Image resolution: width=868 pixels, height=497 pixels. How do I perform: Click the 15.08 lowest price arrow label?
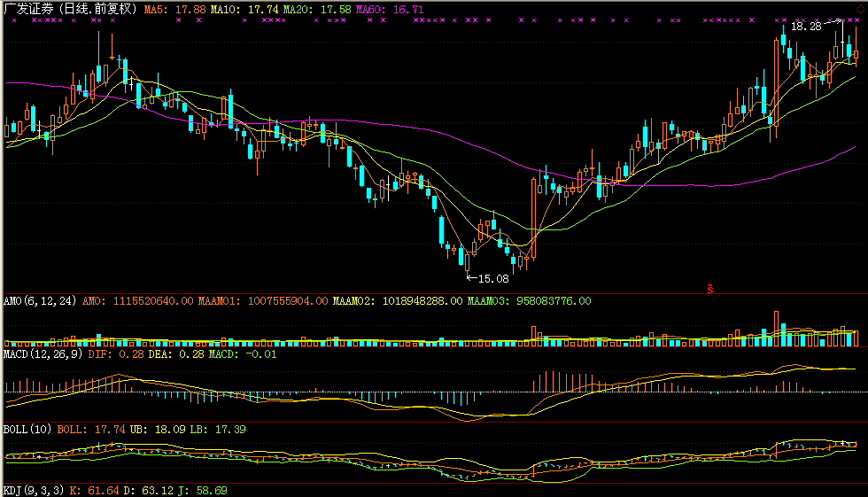(x=487, y=278)
